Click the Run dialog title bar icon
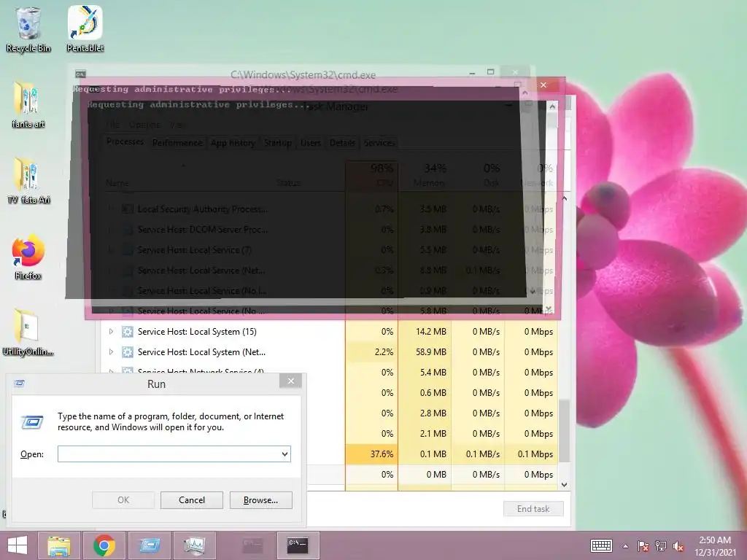 20,384
